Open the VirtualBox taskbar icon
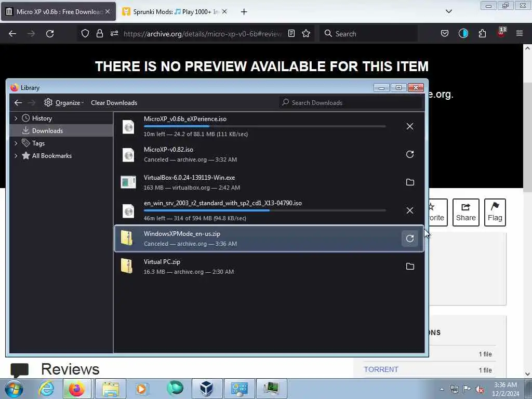Image resolution: width=532 pixels, height=399 pixels. coord(207,389)
